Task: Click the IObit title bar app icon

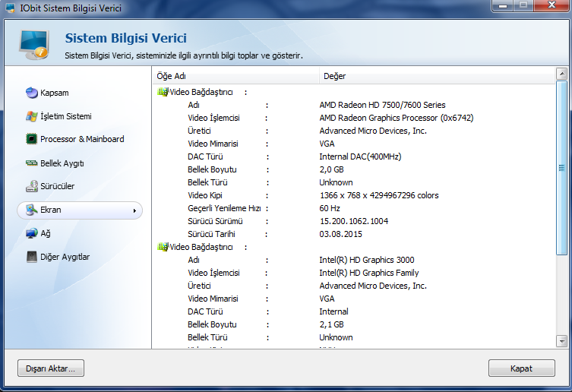Action: 11,8
